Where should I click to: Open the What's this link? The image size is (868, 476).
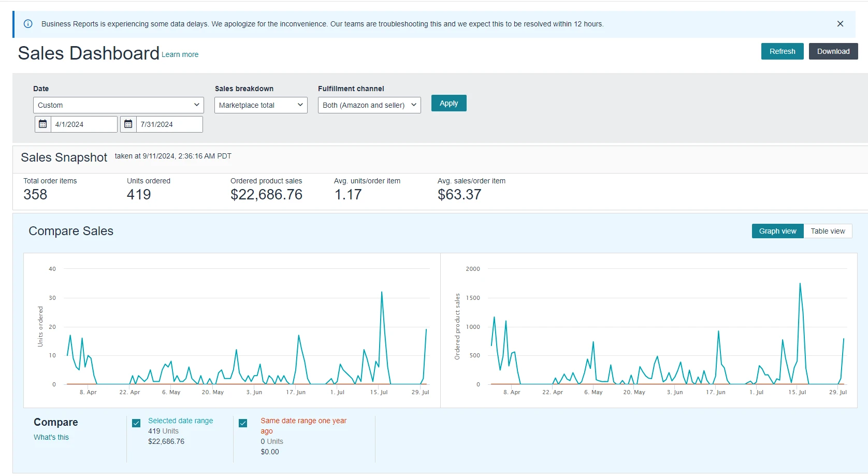coord(51,437)
